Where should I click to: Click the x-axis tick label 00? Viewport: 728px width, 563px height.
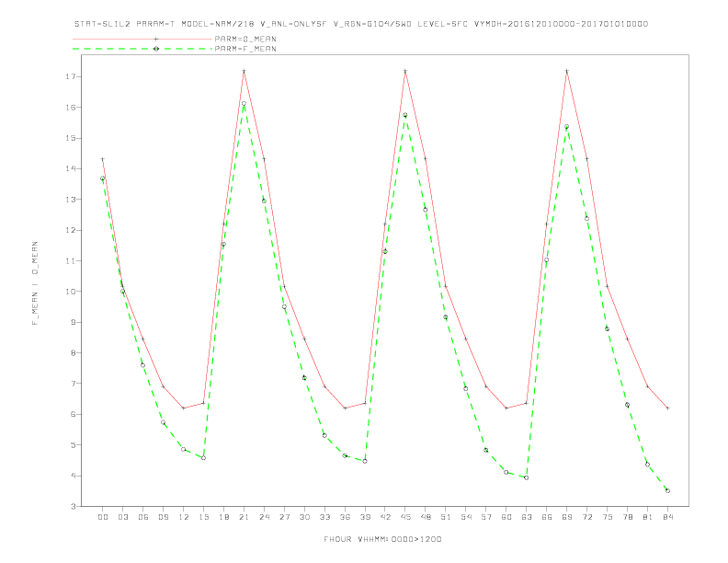[x=103, y=517]
